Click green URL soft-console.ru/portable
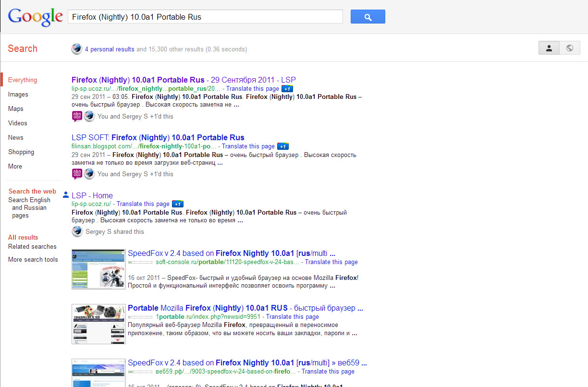This screenshot has height=387, width=588. pyautogui.click(x=227, y=262)
